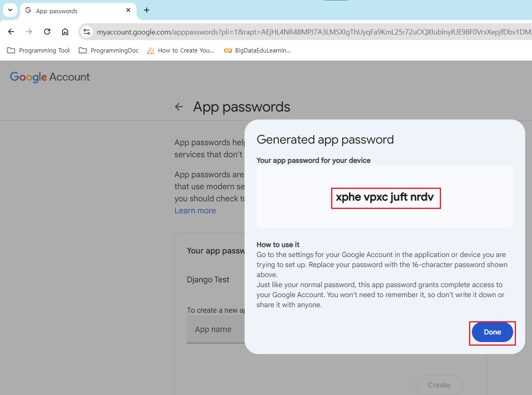
Task: Open the How to Create You... bookmark
Action: 181,51
